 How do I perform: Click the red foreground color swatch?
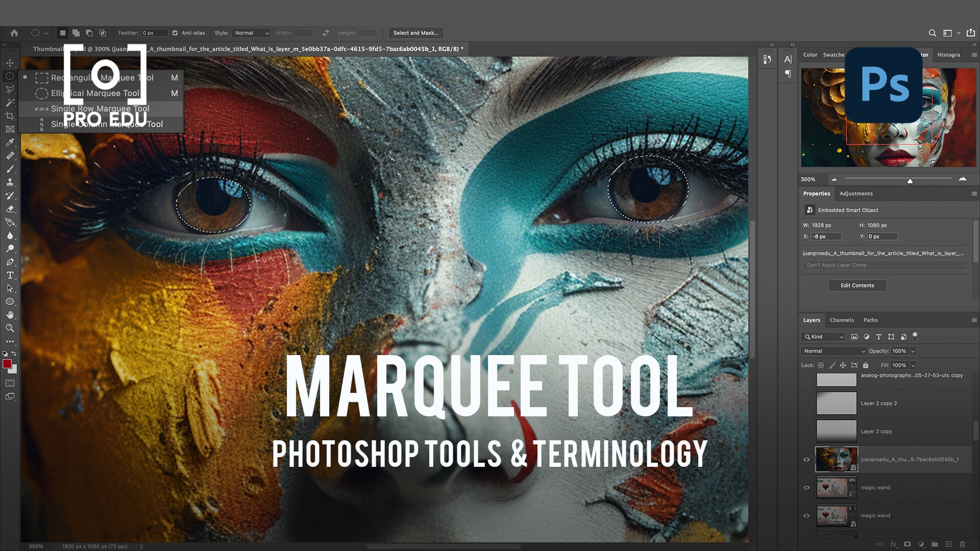[x=7, y=363]
